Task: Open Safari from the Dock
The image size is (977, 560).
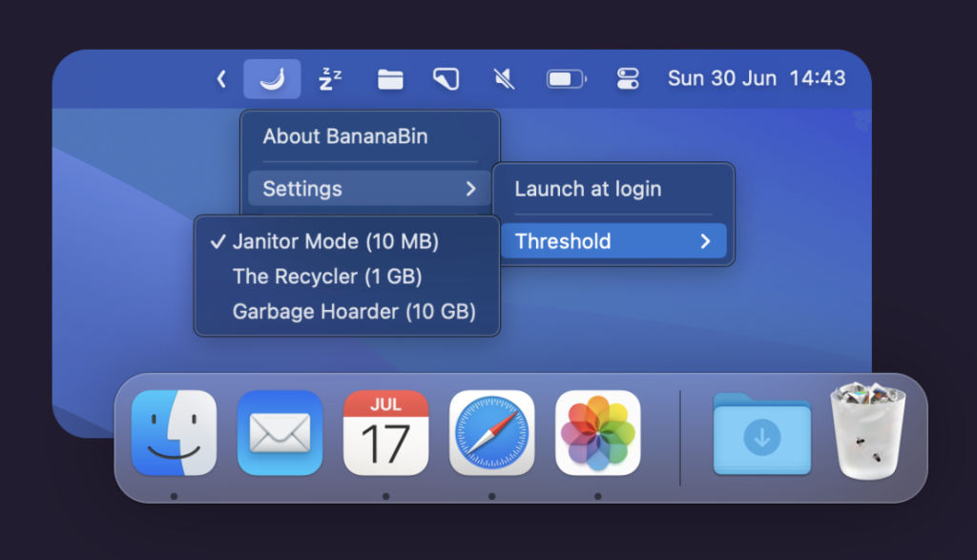Action: click(491, 433)
